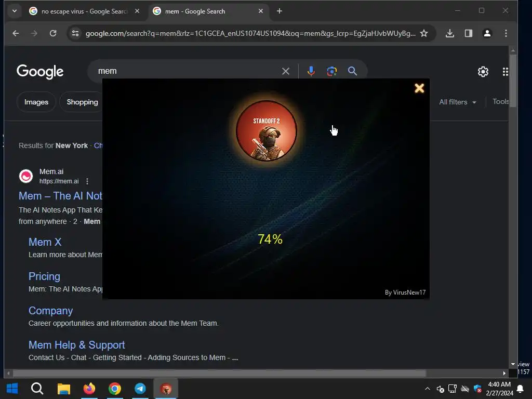The width and height of the screenshot is (532, 399).
Task: Click the forward navigation arrow
Action: coord(34,33)
